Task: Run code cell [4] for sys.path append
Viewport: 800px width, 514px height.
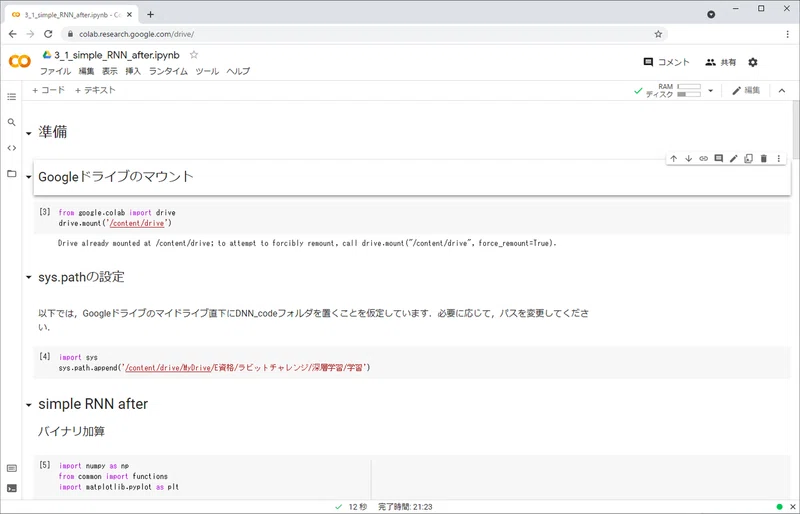Action: point(45,356)
